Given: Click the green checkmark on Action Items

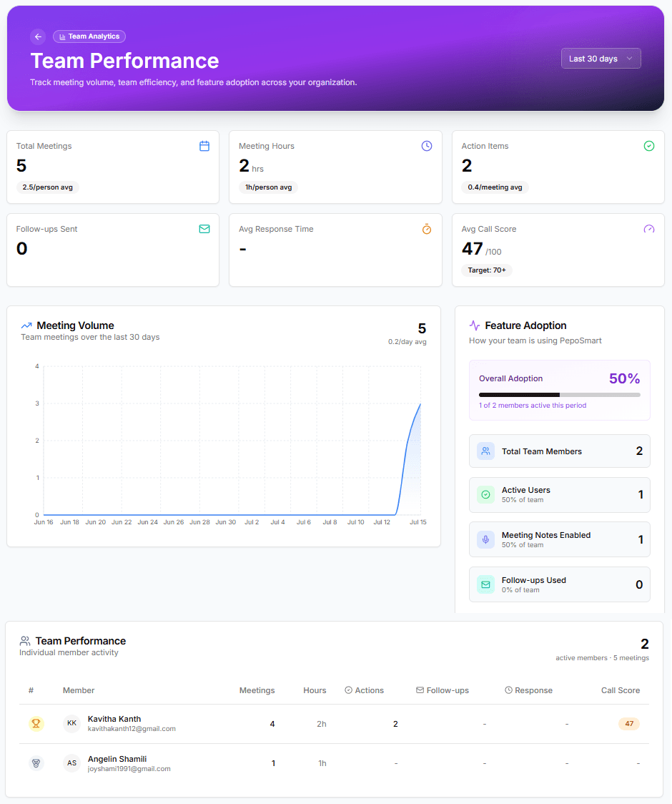Looking at the screenshot, I should coord(649,146).
